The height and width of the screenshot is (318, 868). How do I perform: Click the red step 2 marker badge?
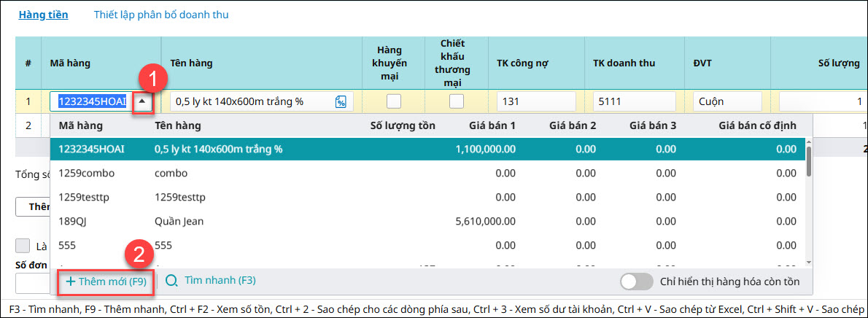(x=139, y=255)
